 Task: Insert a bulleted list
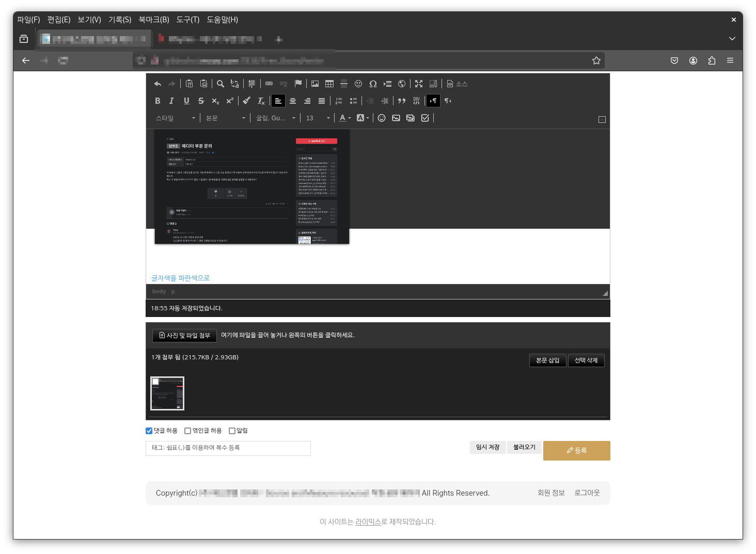pyautogui.click(x=353, y=101)
